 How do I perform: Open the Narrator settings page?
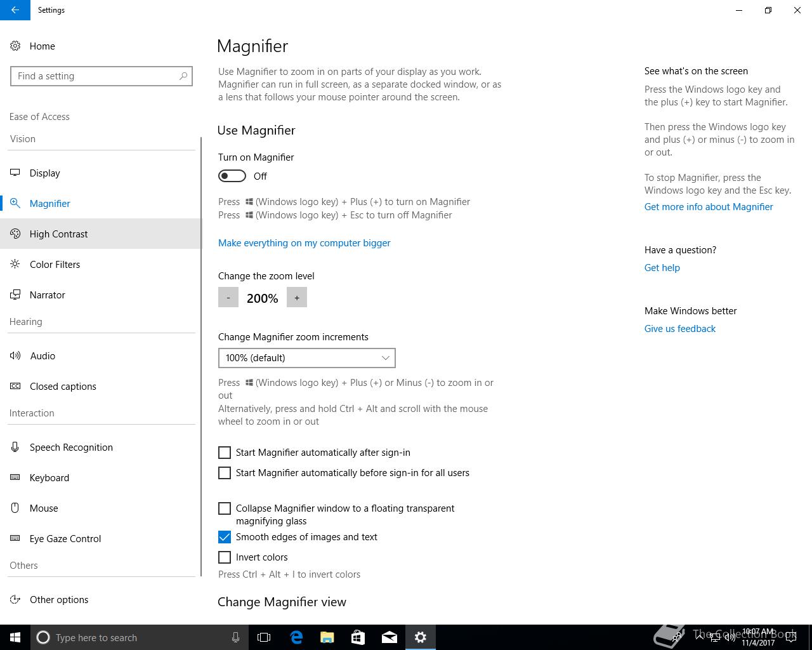pos(100,295)
